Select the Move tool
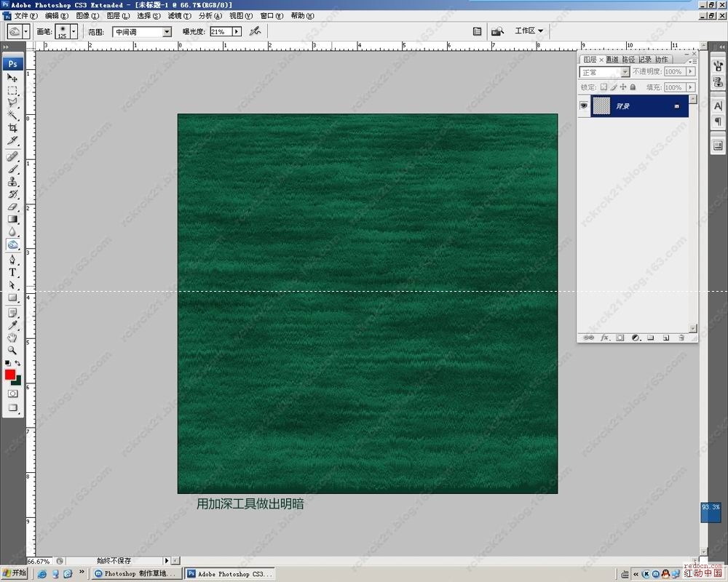The height and width of the screenshot is (582, 728). click(x=12, y=78)
